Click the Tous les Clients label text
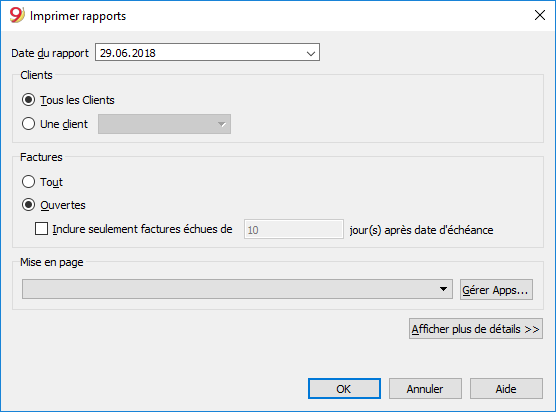The image size is (556, 412). 77,100
